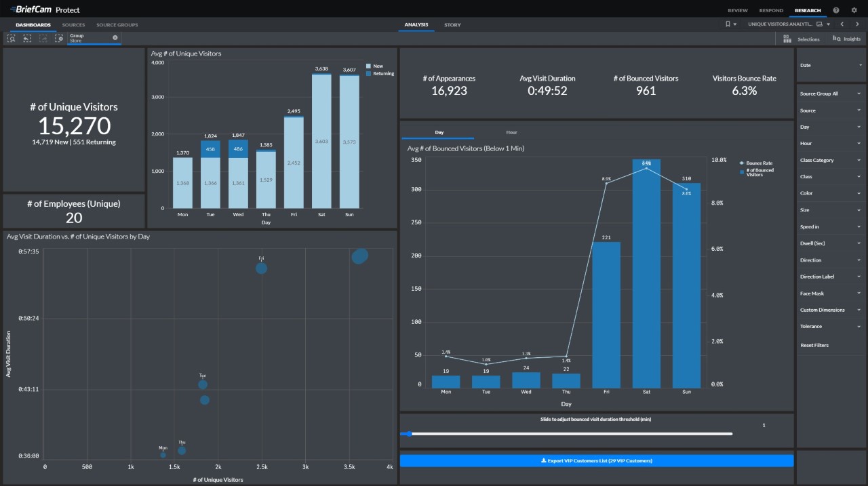Viewport: 868px width, 486px height.
Task: Open the Analysis tab
Action: tap(416, 25)
